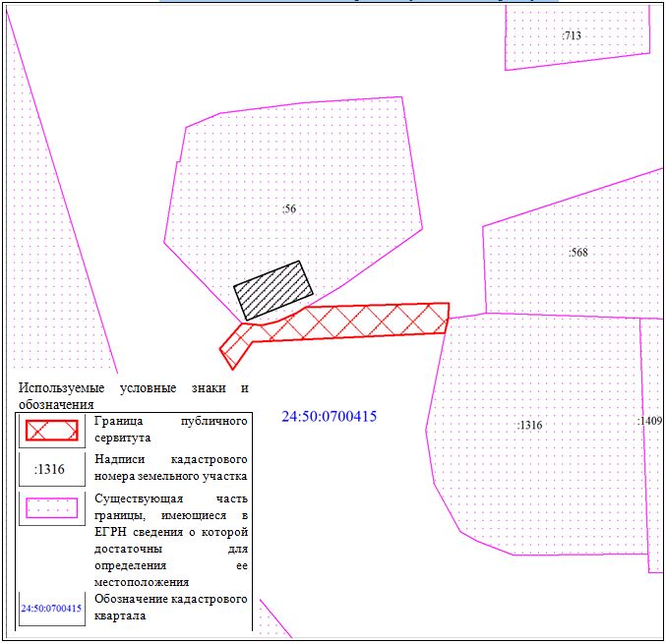Click the red cross-hatched legend symbol
The width and height of the screenshot is (666, 644).
pyautogui.click(x=52, y=431)
